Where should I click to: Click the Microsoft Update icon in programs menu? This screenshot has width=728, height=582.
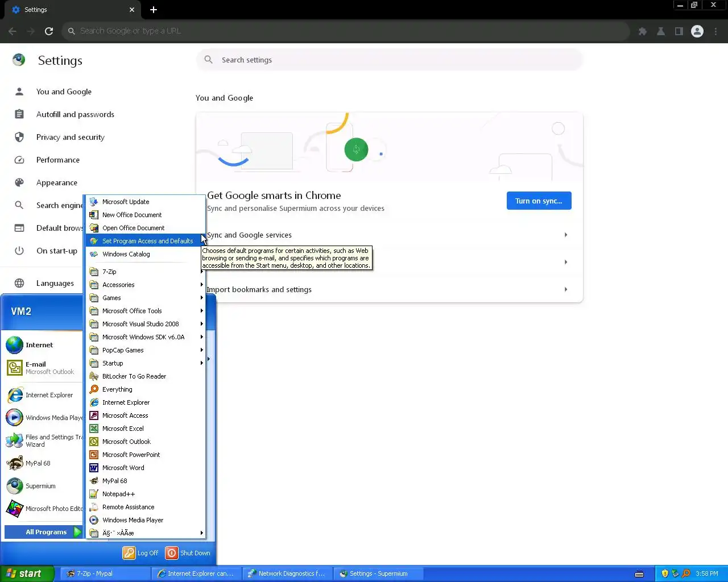click(94, 202)
